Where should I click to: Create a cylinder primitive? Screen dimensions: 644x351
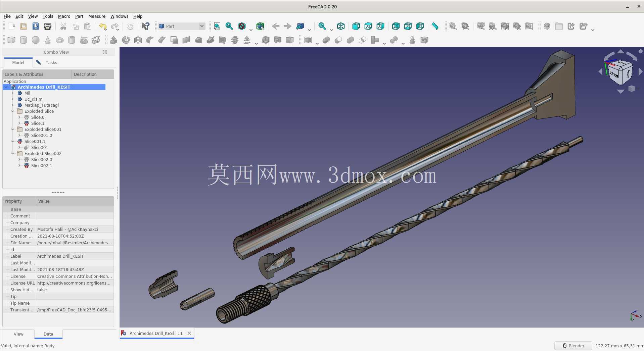pos(24,40)
